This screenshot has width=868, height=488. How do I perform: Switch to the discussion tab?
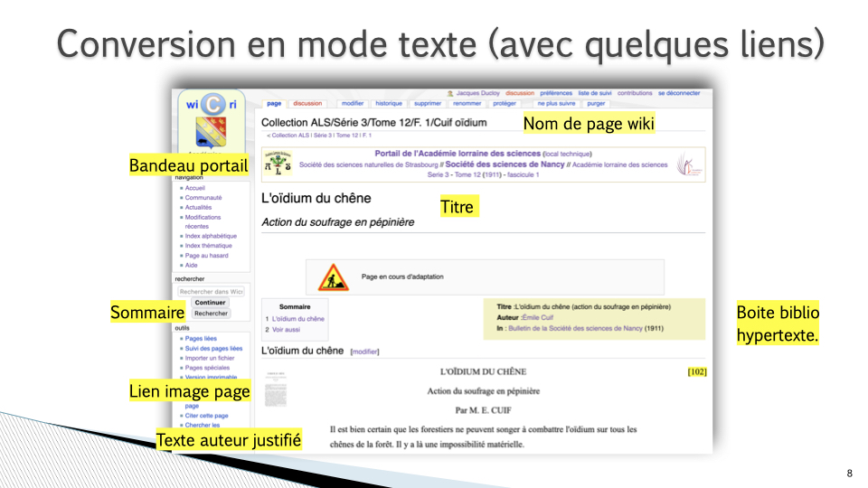[307, 104]
